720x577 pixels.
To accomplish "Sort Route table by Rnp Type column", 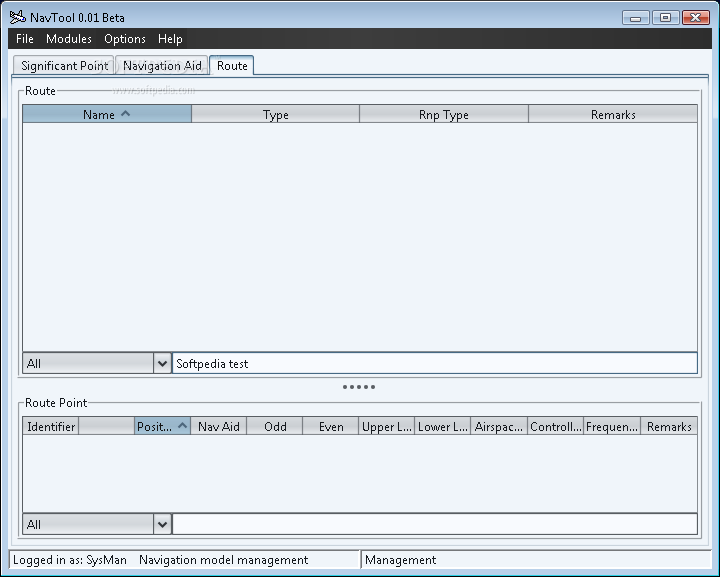I will [444, 114].
